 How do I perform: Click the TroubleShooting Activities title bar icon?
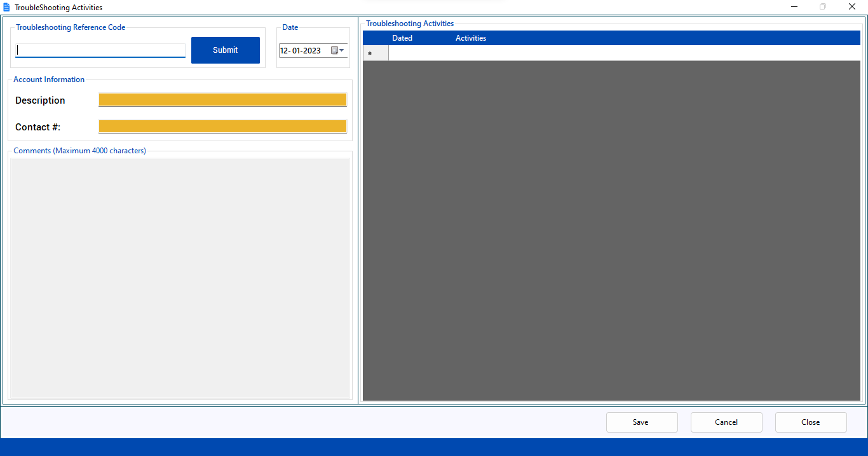point(7,7)
